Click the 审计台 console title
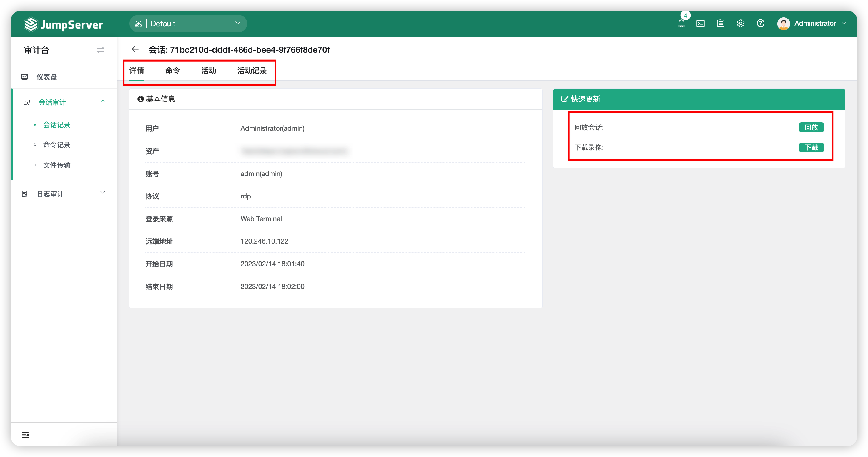Viewport: 868px width, 457px height. point(37,50)
